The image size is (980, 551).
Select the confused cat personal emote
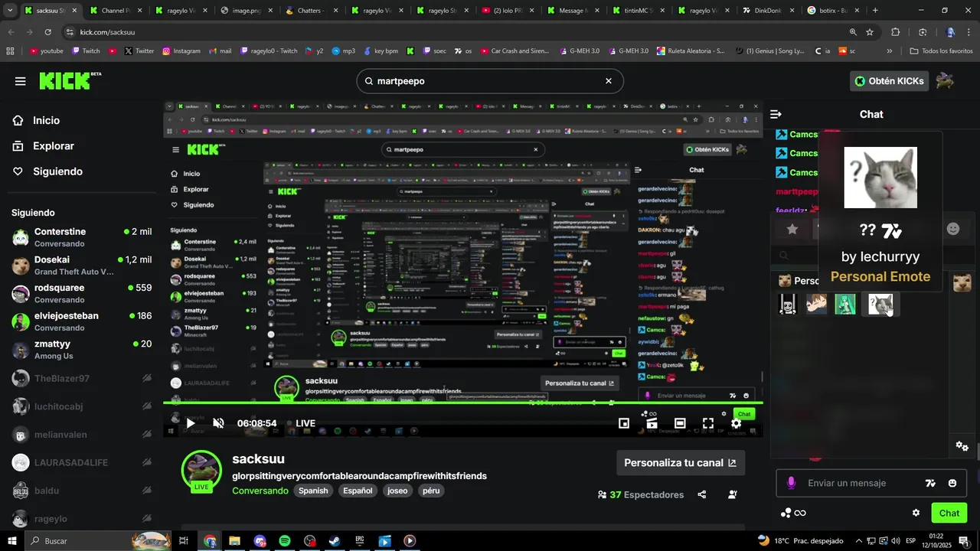click(880, 304)
